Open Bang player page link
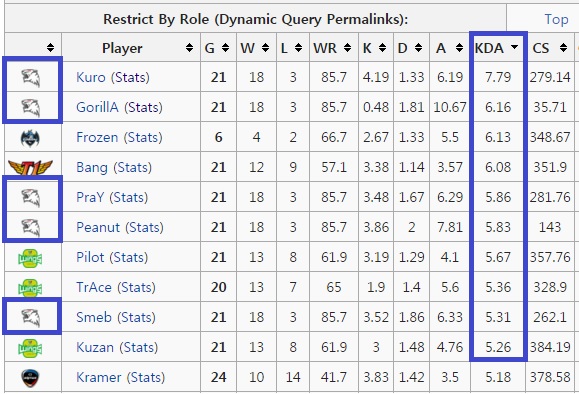 click(92, 167)
